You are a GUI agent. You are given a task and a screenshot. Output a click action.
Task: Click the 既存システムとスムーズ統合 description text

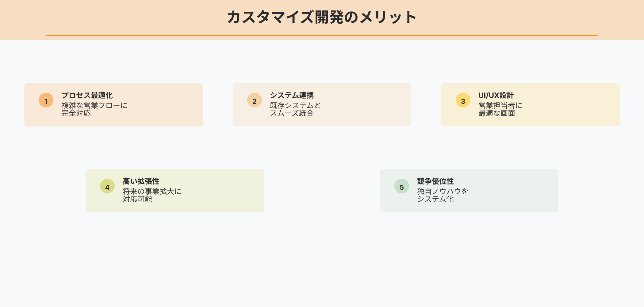point(295,109)
